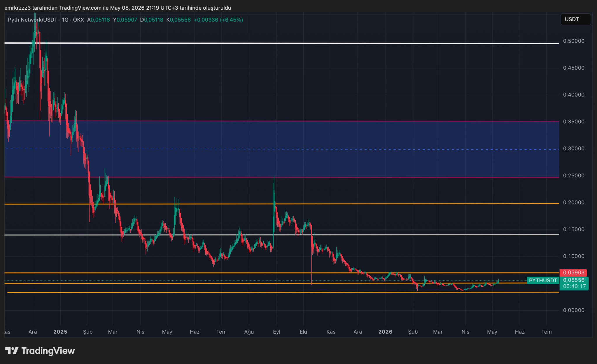
Task: Click the 2025 label on time axis
Action: (x=60, y=332)
